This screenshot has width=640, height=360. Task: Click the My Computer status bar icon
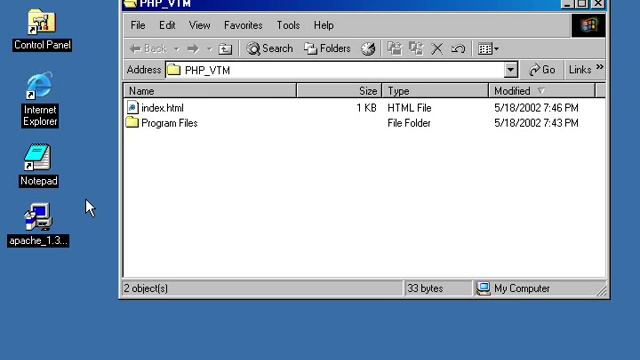coord(483,289)
